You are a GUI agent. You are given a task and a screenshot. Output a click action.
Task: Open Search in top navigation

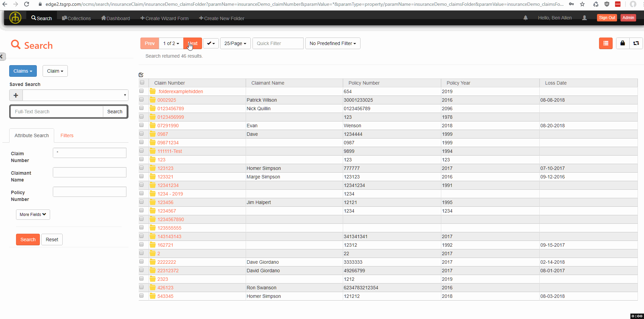42,18
